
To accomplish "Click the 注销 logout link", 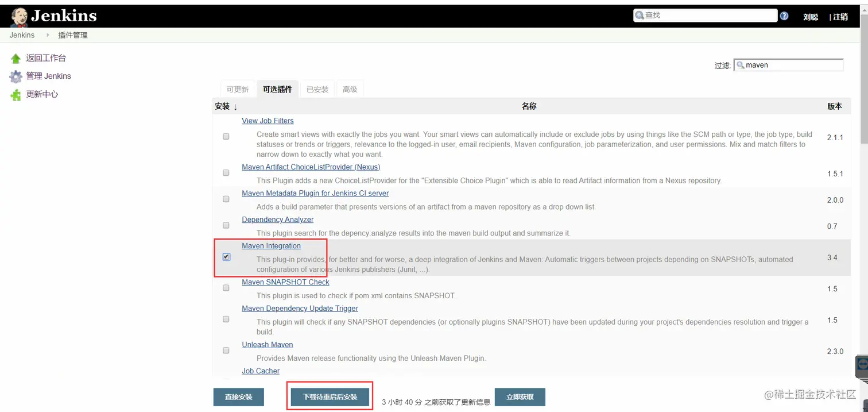I will pos(840,17).
